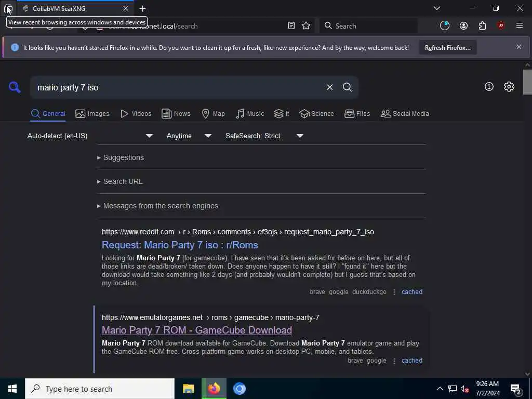Open the uBlock Origin shield icon

tap(501, 26)
